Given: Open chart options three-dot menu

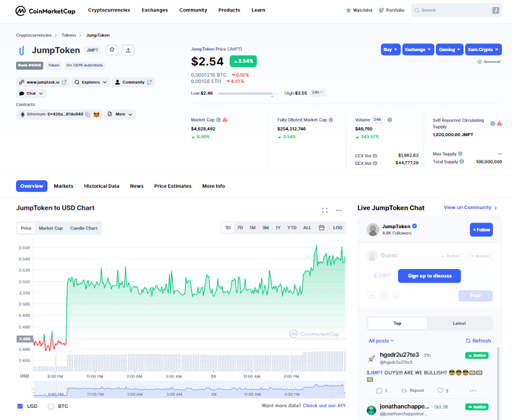Looking at the screenshot, I should pyautogui.click(x=339, y=210).
